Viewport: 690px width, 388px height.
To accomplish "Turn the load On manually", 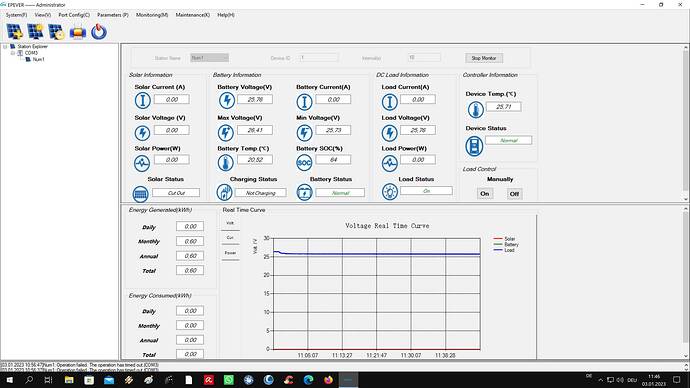I will coord(484,194).
